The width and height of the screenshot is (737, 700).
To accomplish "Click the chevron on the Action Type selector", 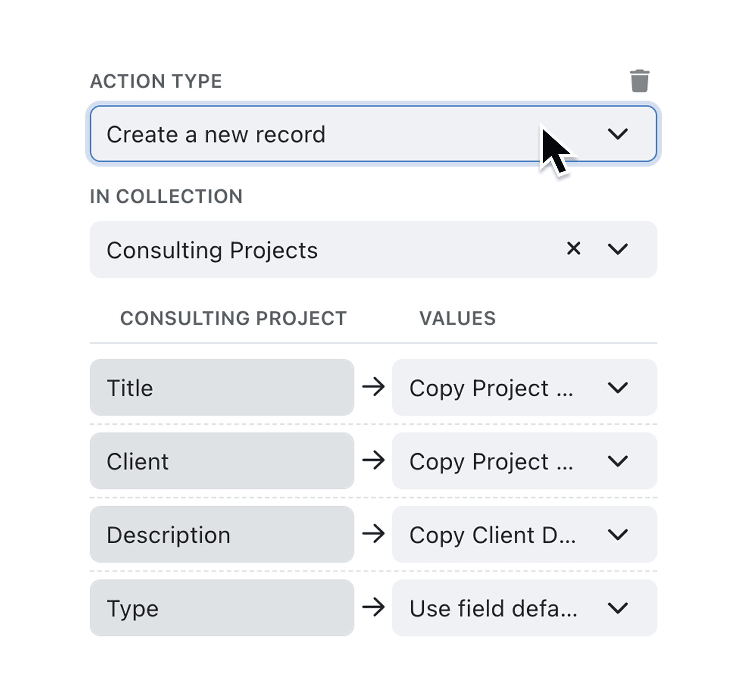I will point(618,134).
